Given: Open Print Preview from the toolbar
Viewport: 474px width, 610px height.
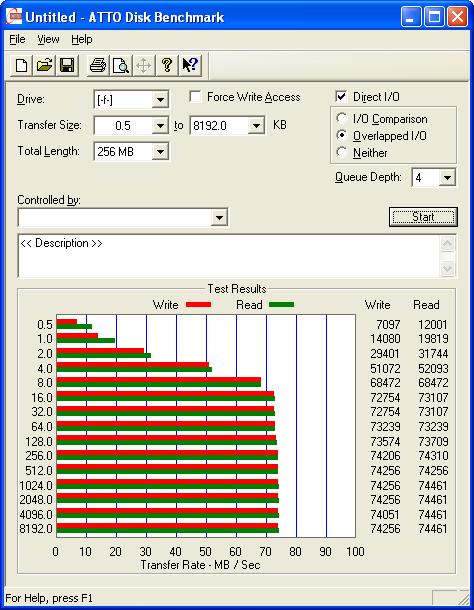Looking at the screenshot, I should click(x=120, y=65).
